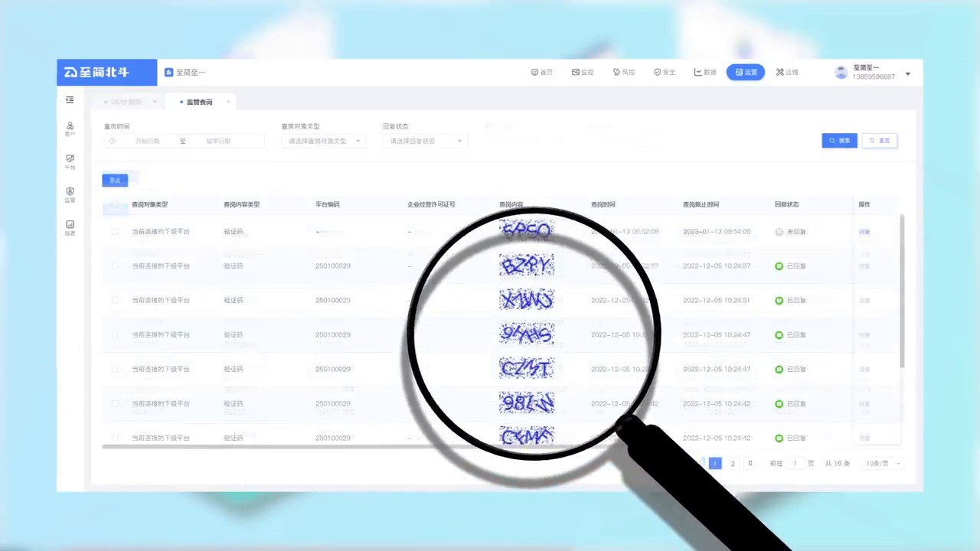Screen dimensions: 980x551
Task: Open 平台 in the left sidebar
Action: click(x=70, y=161)
